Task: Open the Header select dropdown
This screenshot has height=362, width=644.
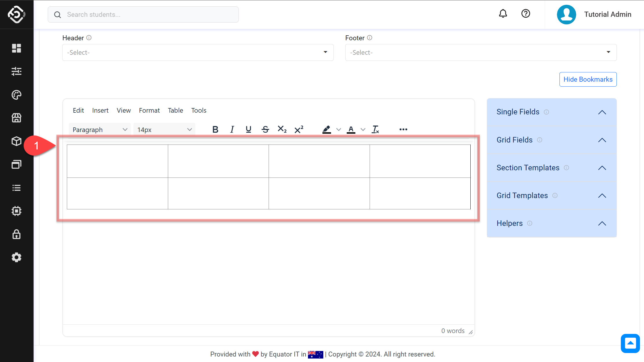Action: tap(198, 52)
